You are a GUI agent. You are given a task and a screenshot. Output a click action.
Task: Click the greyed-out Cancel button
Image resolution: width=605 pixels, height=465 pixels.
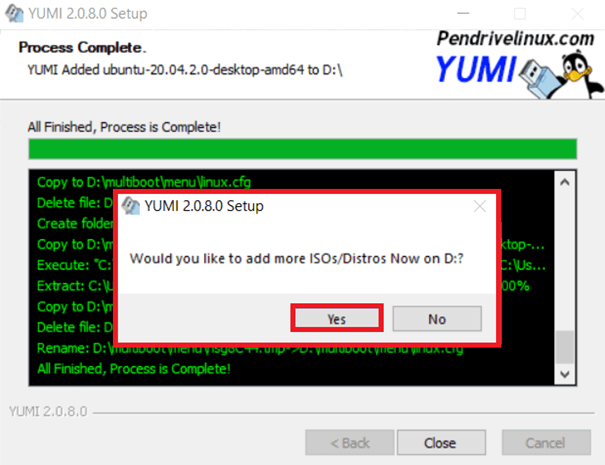546,443
